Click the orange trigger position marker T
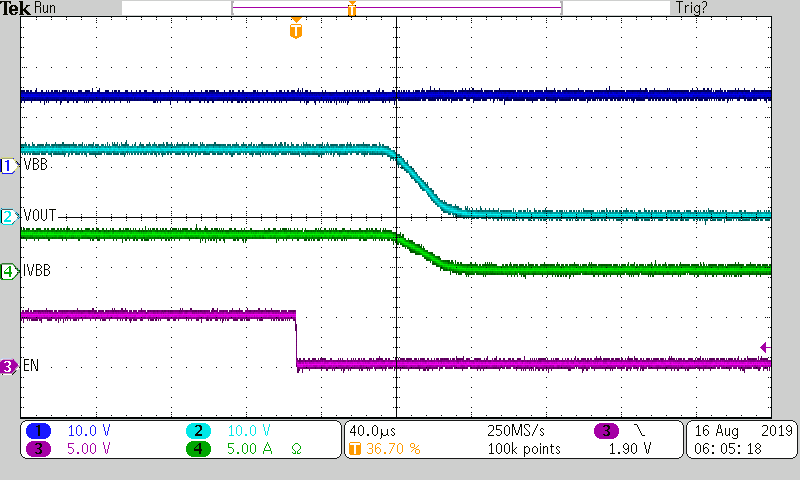This screenshot has height=480, width=800. point(296,29)
